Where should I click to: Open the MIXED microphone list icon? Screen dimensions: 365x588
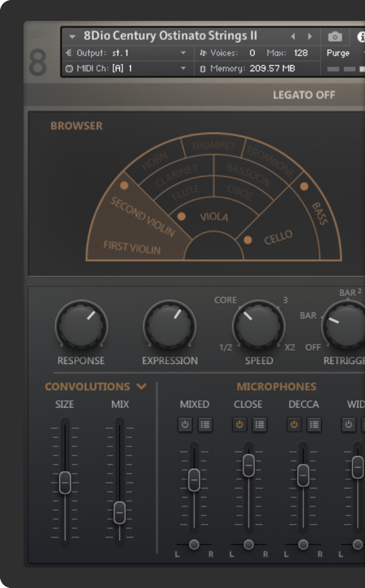(x=205, y=425)
